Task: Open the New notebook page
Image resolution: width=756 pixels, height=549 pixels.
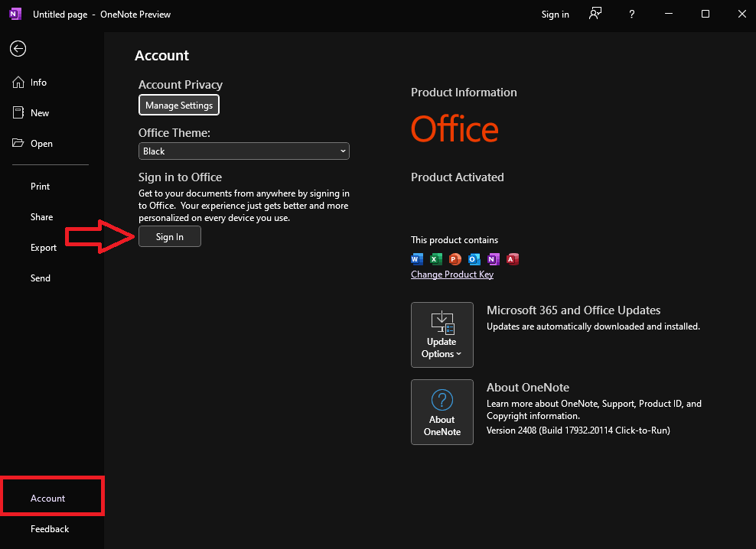Action: 52,113
